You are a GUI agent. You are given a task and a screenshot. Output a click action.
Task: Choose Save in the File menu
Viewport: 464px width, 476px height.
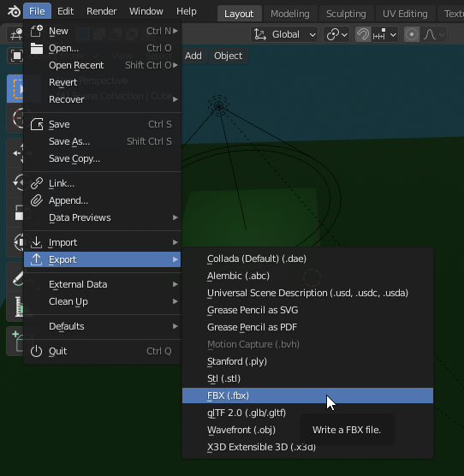click(102, 124)
